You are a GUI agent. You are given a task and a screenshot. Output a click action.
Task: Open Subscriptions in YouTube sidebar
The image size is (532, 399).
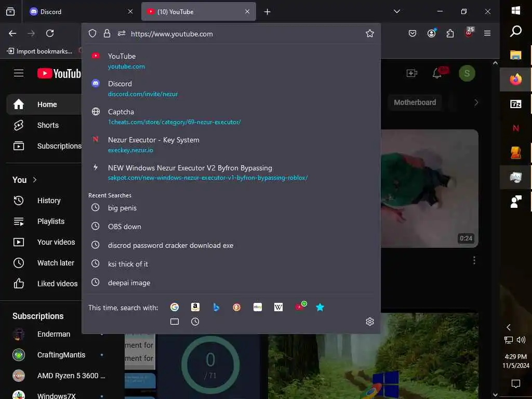pos(44,146)
